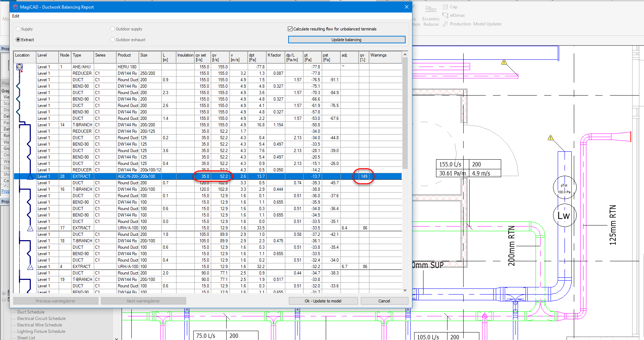
Task: Click the Lw sound symbol in drawing
Action: pyautogui.click(x=564, y=215)
